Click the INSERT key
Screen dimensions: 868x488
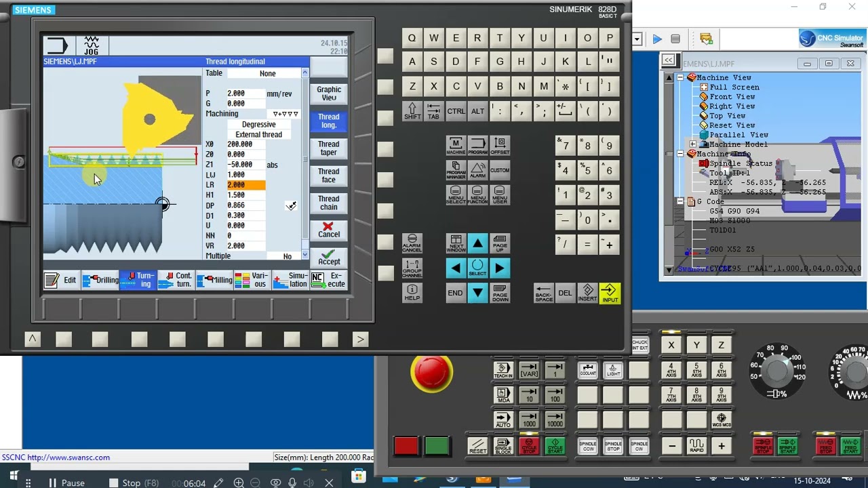click(587, 293)
